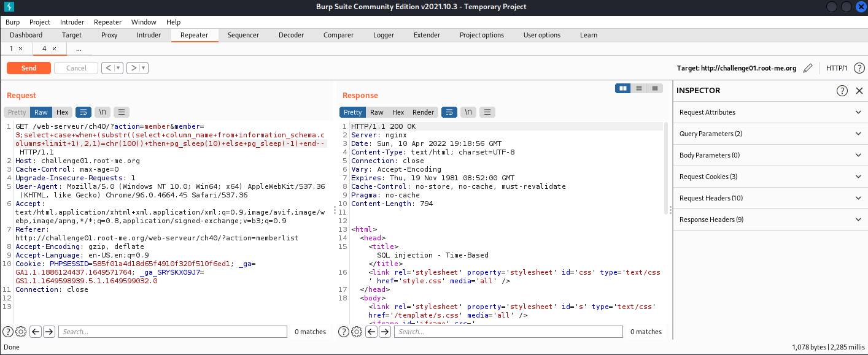Click into the Response search field

click(x=508, y=332)
